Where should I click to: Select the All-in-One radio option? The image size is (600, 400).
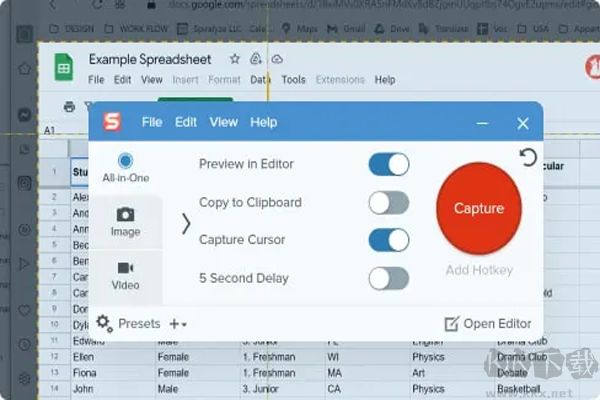pyautogui.click(x=125, y=160)
